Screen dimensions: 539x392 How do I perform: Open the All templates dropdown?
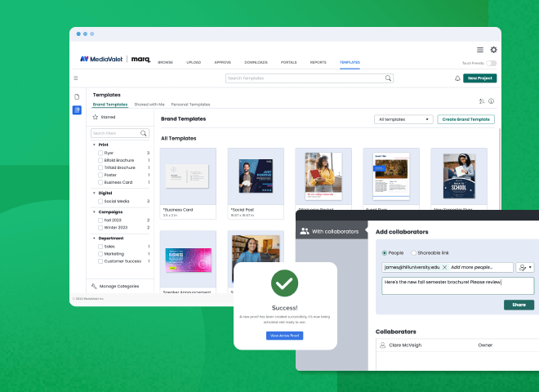(403, 119)
